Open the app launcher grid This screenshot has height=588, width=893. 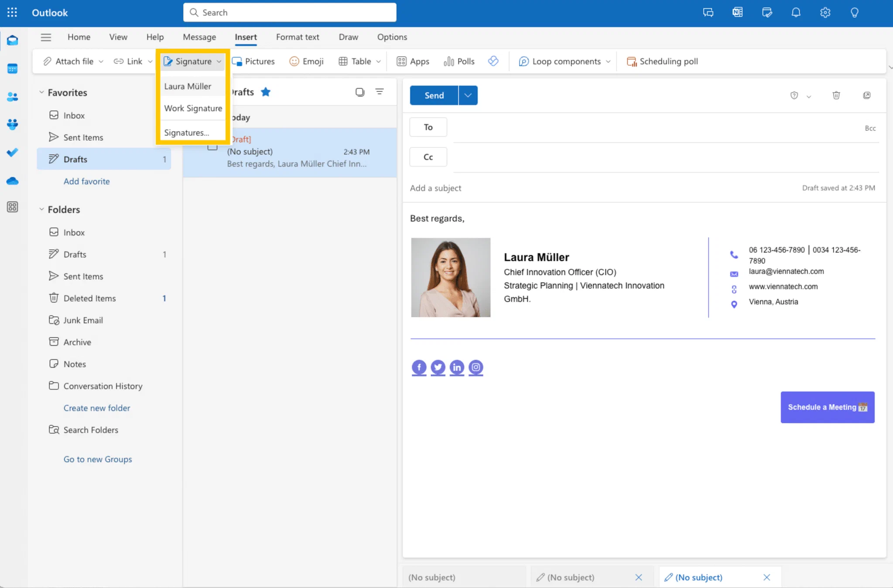click(12, 13)
